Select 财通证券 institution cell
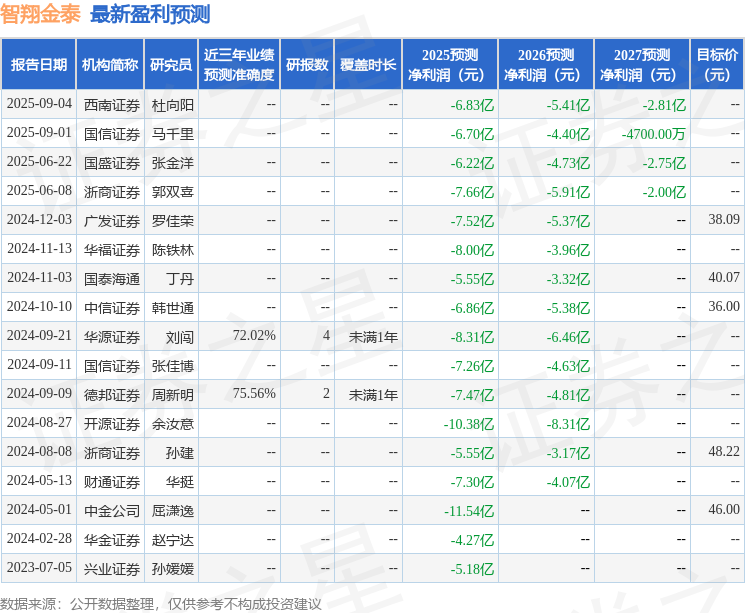 112,482
